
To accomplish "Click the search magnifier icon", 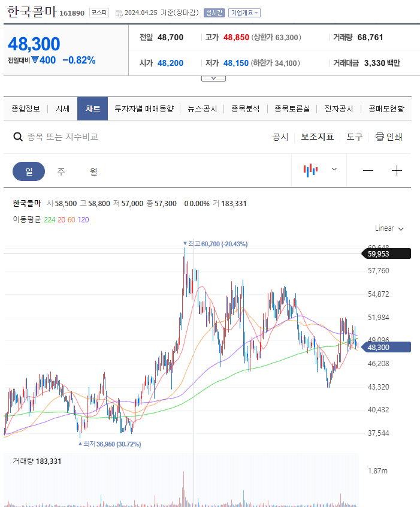I will tap(18, 137).
